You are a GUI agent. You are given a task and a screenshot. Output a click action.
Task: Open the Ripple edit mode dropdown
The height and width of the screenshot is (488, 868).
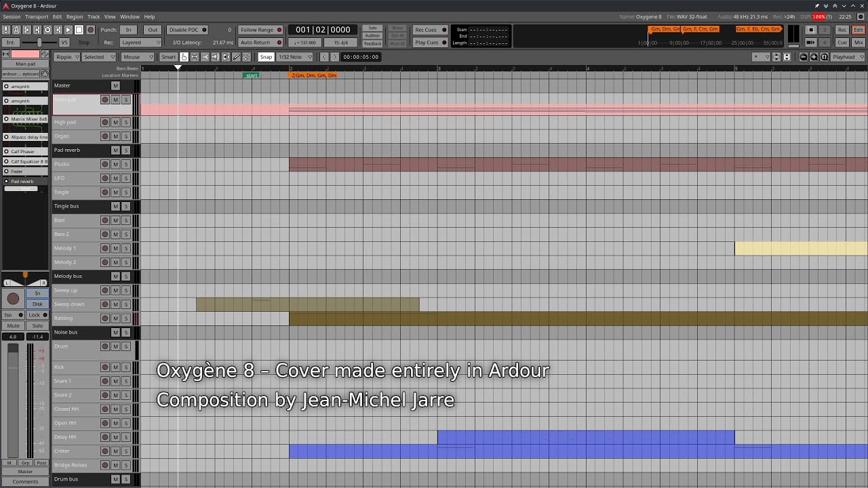tap(66, 57)
